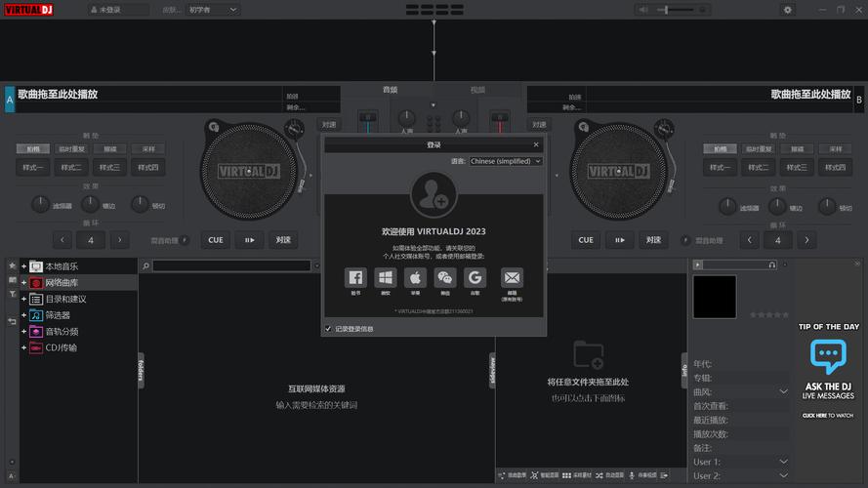This screenshot has height=488, width=868.
Task: Select 筛选器 in the folder tree
Action: 58,315
